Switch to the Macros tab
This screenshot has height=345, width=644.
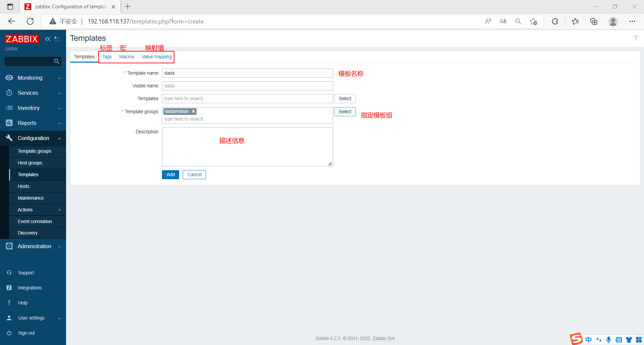click(126, 57)
